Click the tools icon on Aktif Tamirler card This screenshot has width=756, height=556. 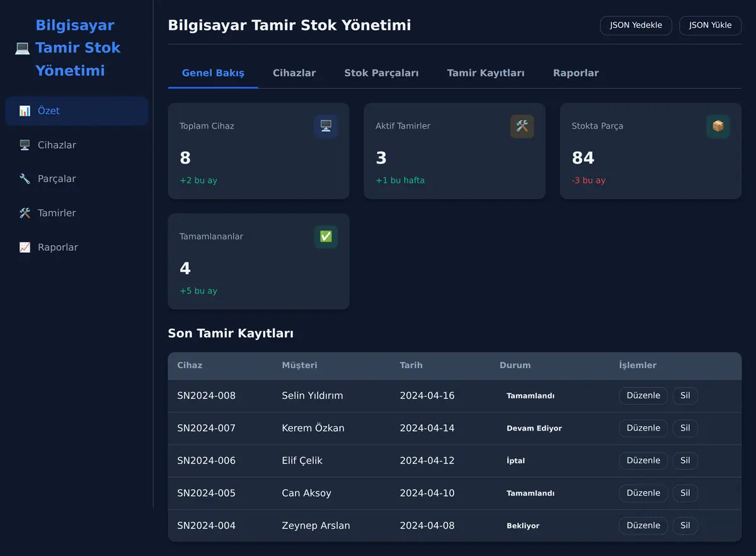(x=522, y=126)
